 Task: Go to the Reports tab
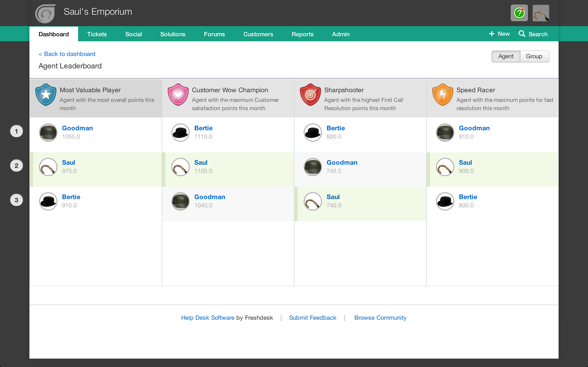click(x=302, y=34)
